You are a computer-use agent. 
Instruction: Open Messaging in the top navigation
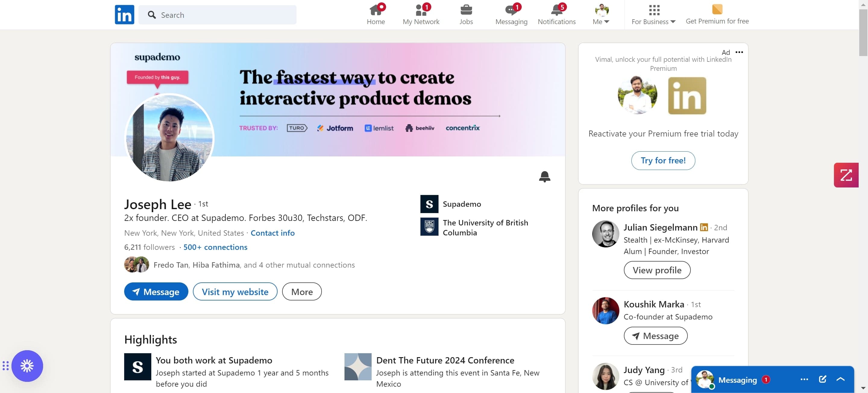(x=511, y=14)
